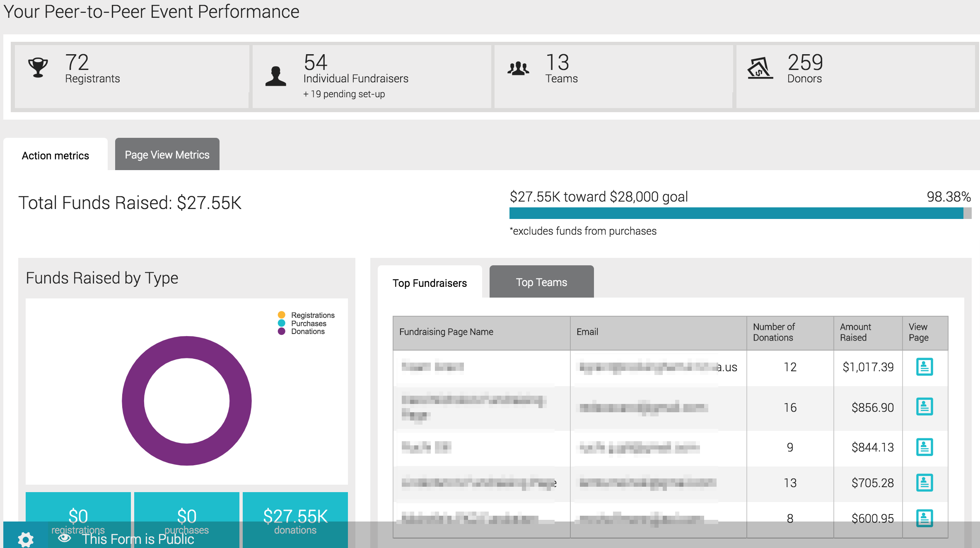Click the fundraising goal progress bar
This screenshot has width=980, height=548.
pos(740,213)
